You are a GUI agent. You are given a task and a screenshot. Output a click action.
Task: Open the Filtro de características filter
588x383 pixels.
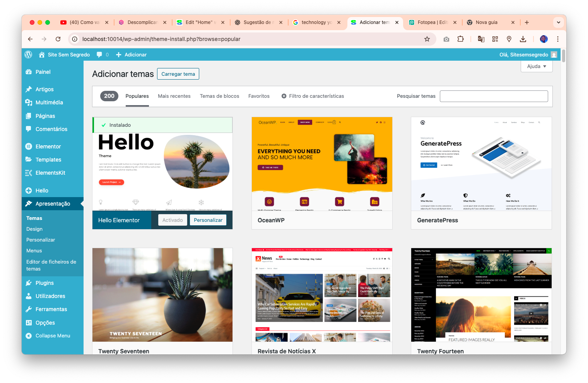pyautogui.click(x=312, y=96)
